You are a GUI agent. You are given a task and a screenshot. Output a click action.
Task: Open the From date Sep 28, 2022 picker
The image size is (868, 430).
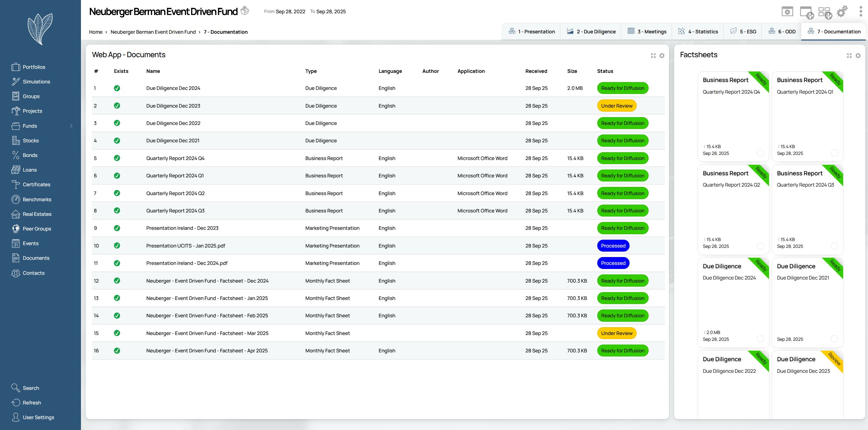tap(290, 12)
